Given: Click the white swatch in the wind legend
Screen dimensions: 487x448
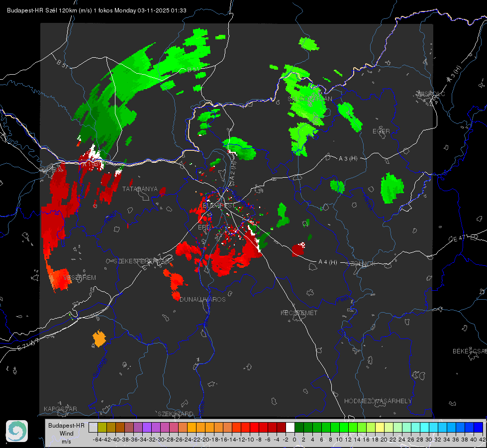Looking at the screenshot, I should click(290, 427).
